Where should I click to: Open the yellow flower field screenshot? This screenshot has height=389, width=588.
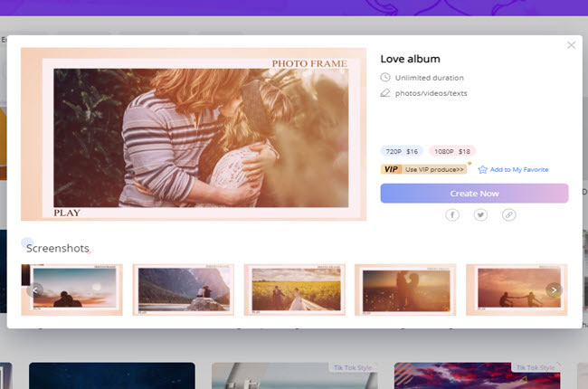pos(294,289)
